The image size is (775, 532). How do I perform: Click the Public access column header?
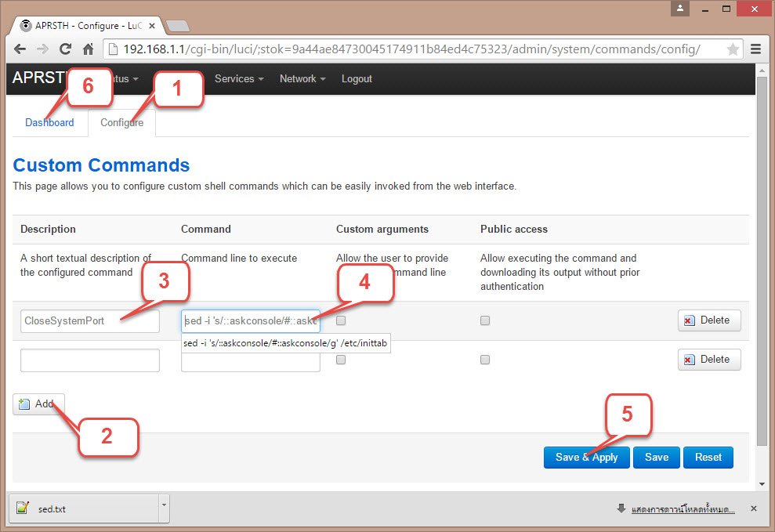tap(514, 230)
